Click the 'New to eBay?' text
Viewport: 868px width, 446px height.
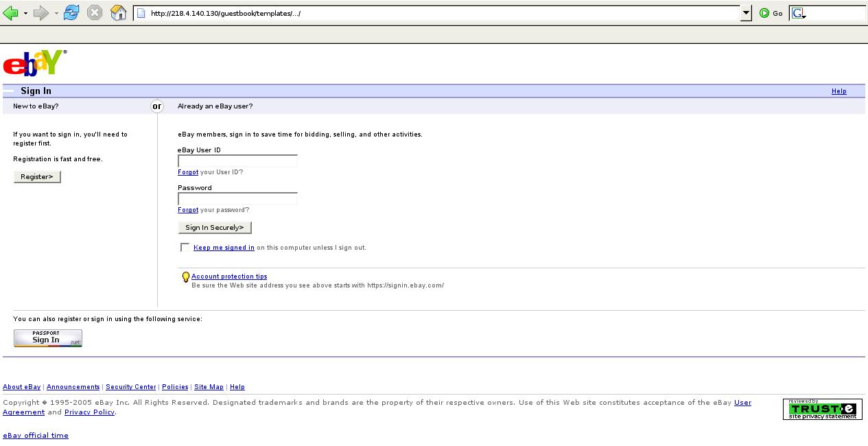tap(36, 106)
